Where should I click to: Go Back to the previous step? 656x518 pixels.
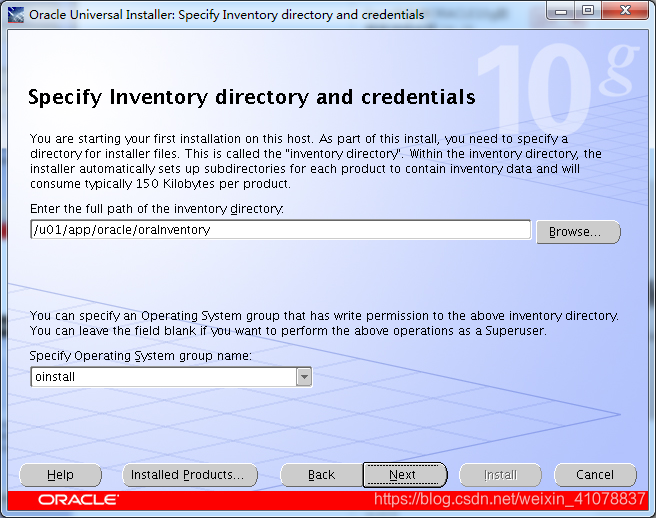321,475
